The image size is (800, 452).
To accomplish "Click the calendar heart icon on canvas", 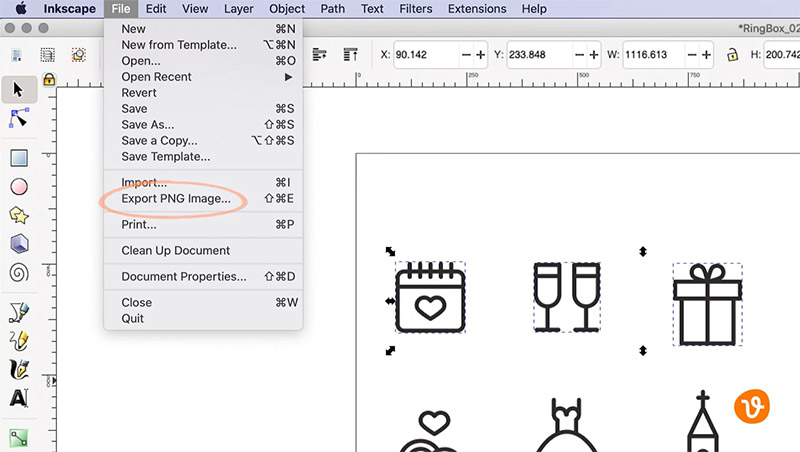I will (x=430, y=297).
